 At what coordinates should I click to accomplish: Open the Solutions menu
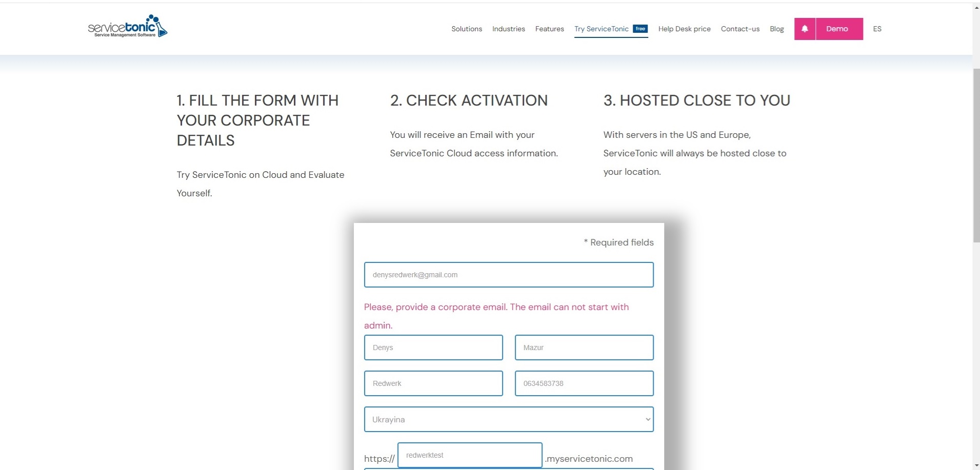tap(467, 29)
